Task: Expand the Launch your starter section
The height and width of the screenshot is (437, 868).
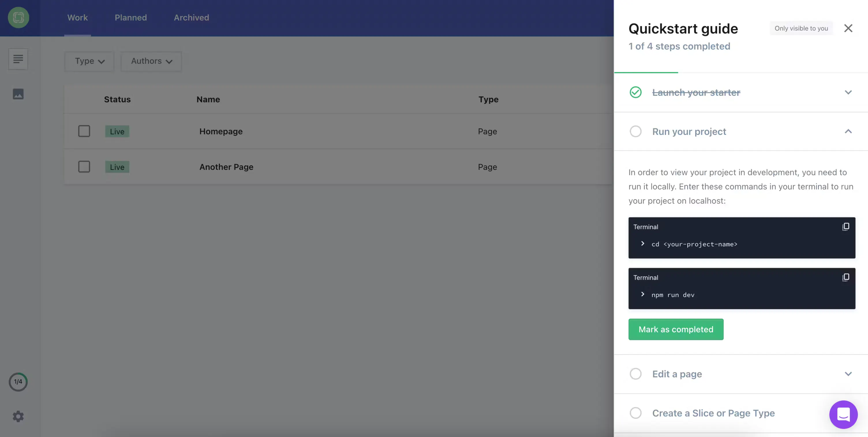Action: pyautogui.click(x=848, y=92)
